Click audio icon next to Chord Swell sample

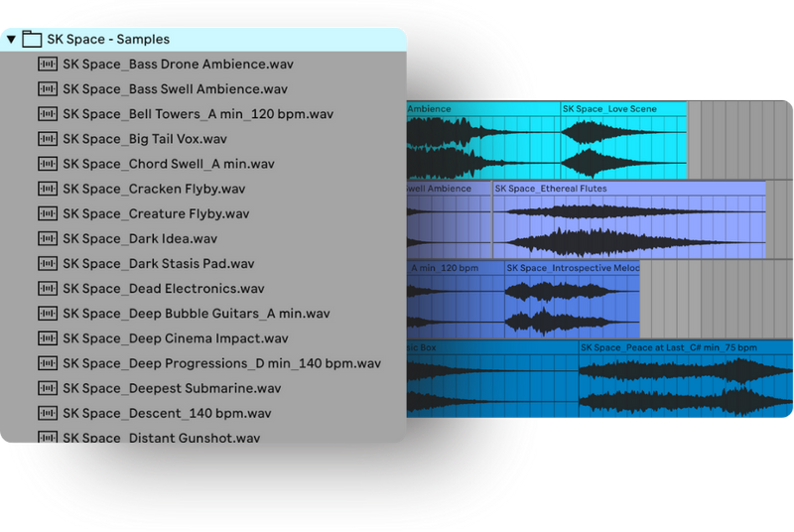[48, 164]
